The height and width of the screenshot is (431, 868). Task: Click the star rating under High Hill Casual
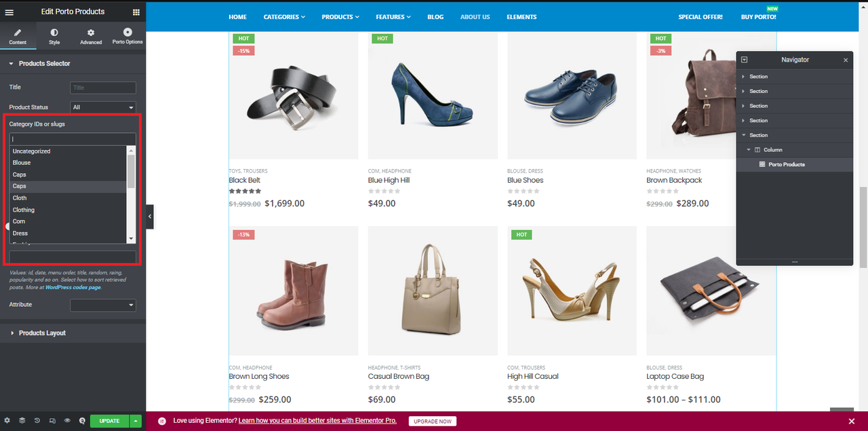pos(523,388)
